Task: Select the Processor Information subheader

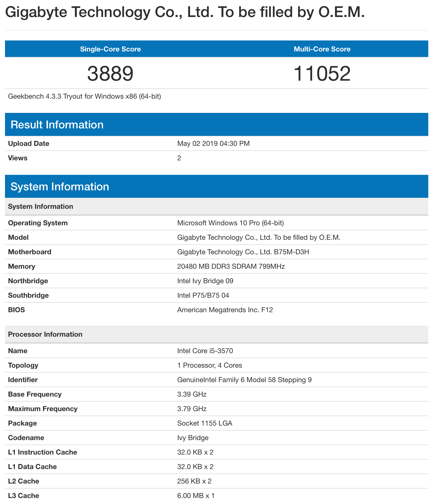Action: point(216,334)
